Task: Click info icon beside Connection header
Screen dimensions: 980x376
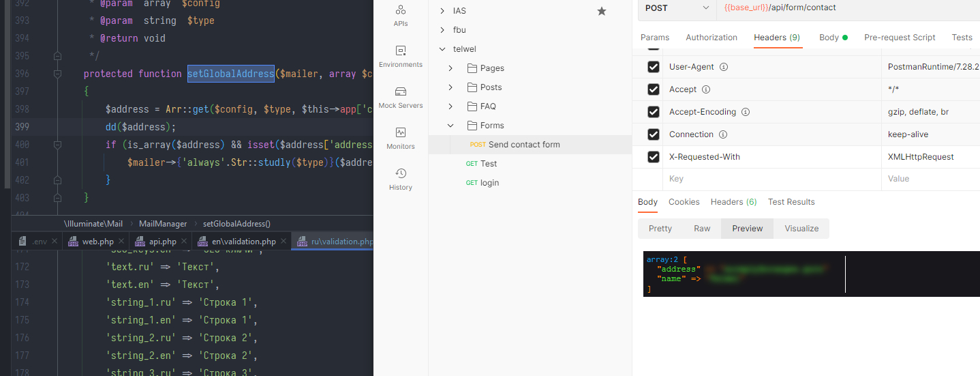Action: tap(723, 134)
